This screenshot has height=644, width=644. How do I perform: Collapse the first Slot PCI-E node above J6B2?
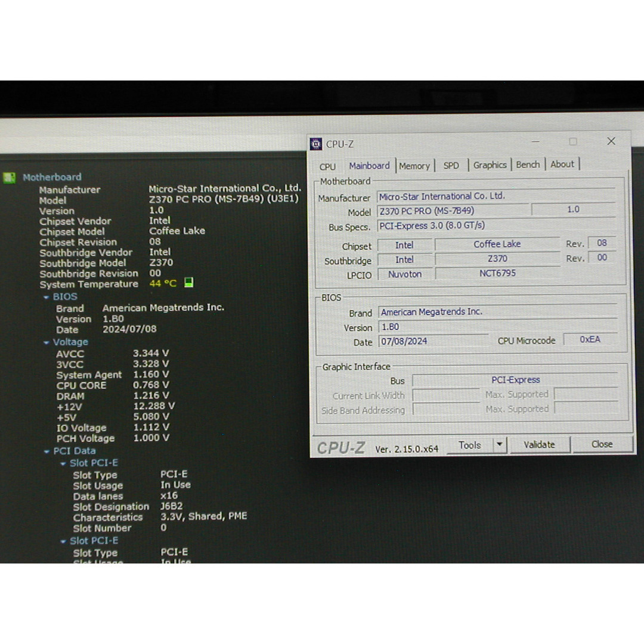click(x=63, y=464)
